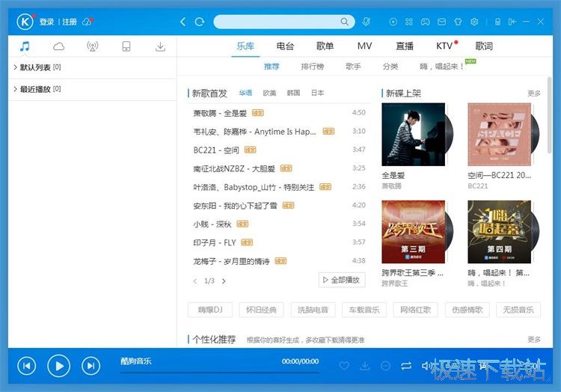Select the local music note tab
Viewport: 561px width, 392px height.
click(25, 46)
